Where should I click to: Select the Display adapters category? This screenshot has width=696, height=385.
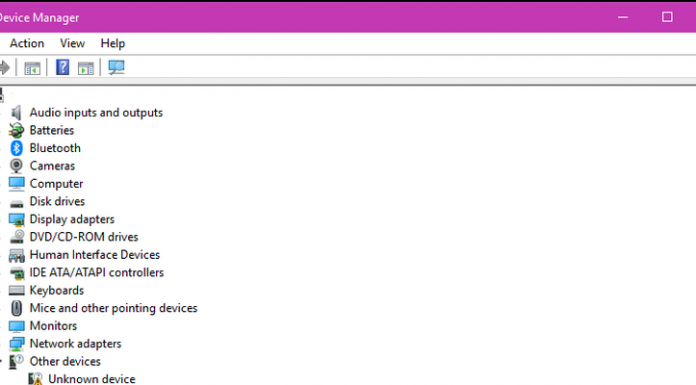coord(72,219)
